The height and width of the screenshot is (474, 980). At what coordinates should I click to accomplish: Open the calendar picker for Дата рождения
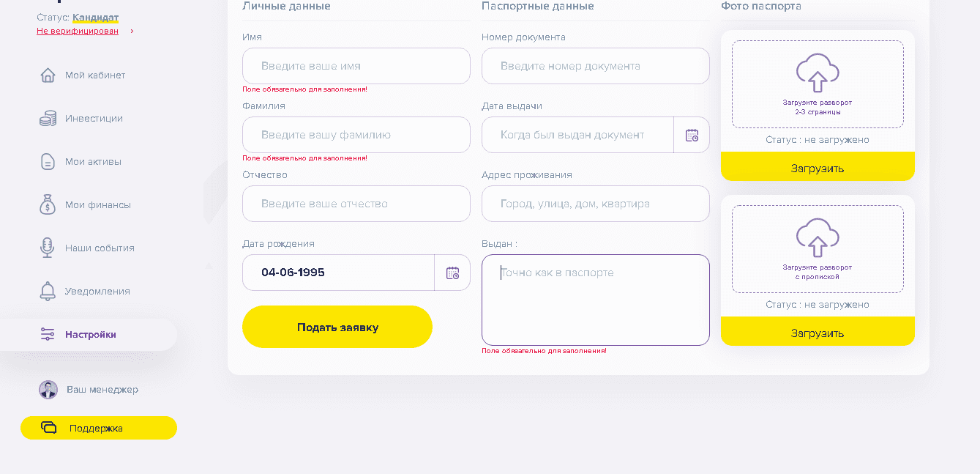[452, 273]
